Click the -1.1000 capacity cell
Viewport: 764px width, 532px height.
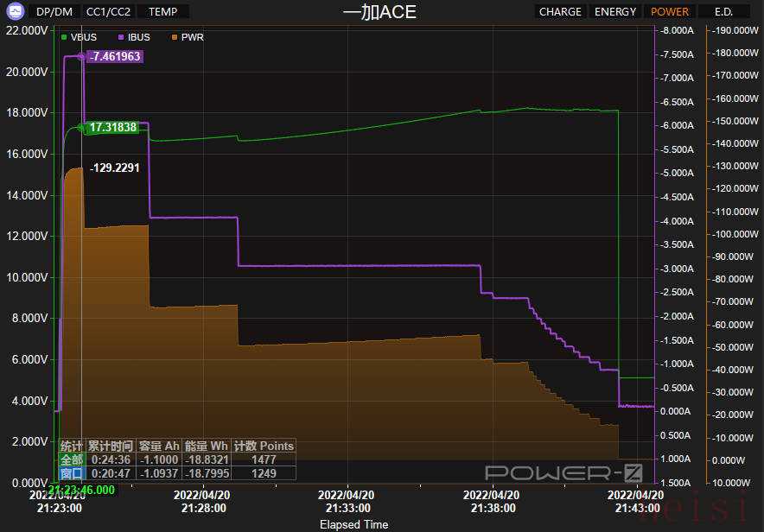(x=159, y=459)
